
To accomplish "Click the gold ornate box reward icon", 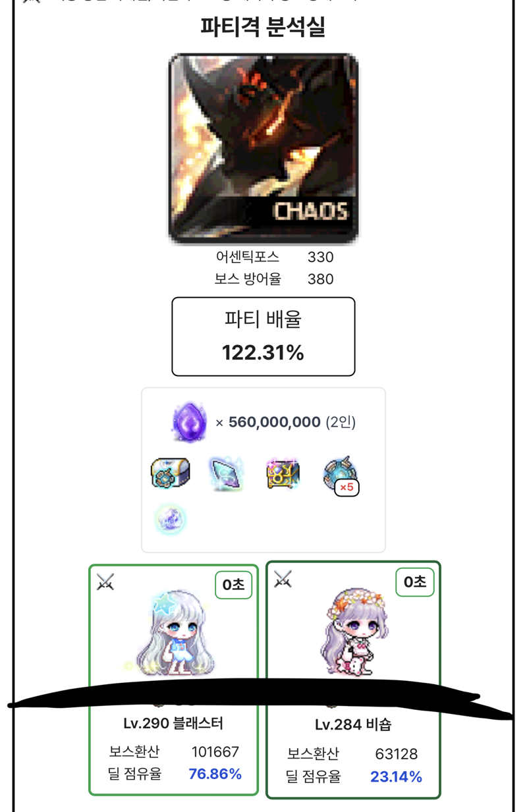I will 283,474.
